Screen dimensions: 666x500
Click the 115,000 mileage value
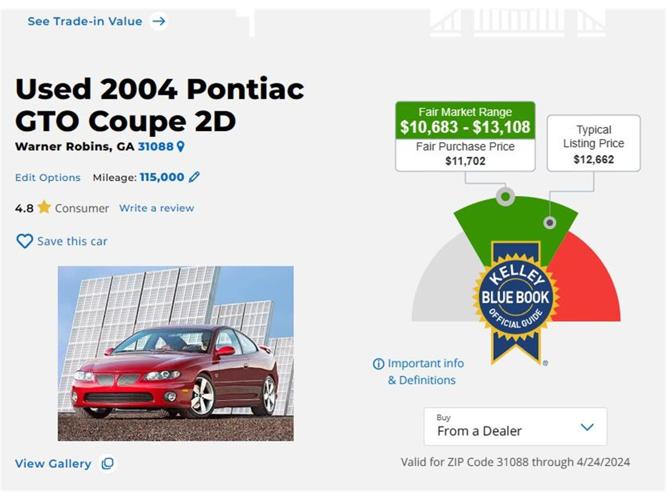point(161,177)
